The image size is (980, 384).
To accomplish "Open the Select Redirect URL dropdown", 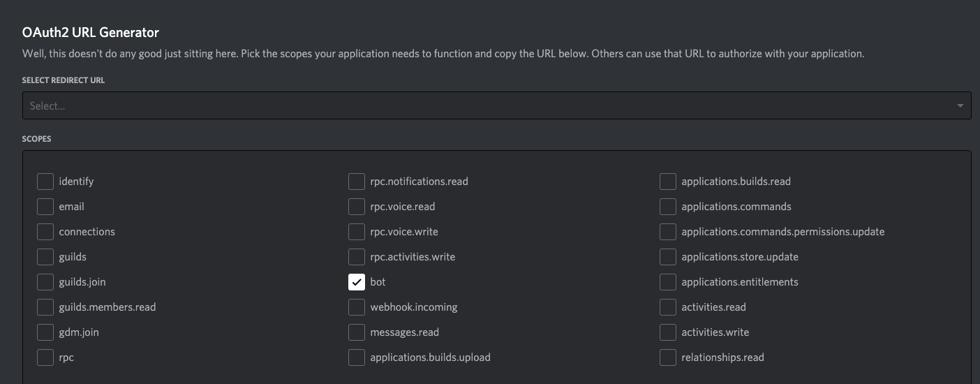I will tap(489, 106).
